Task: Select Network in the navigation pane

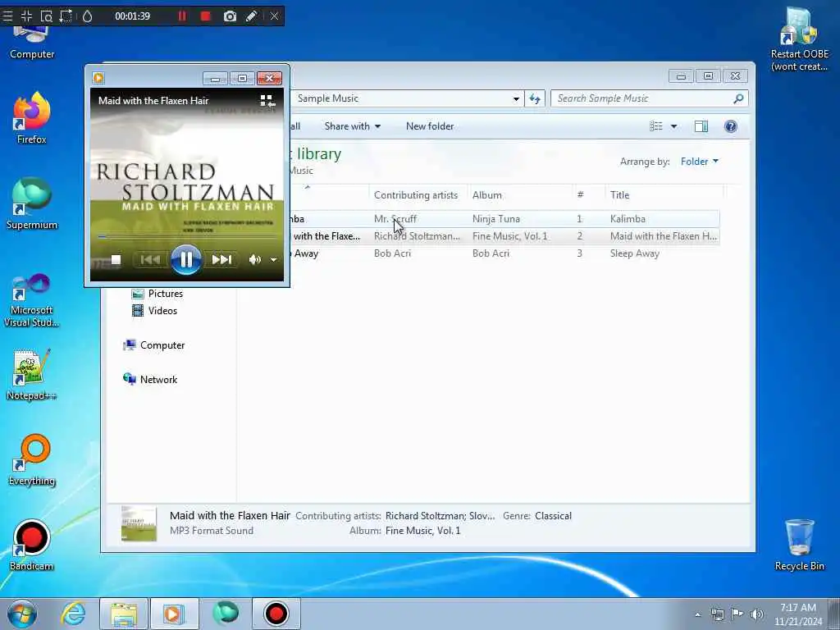Action: click(x=151, y=379)
